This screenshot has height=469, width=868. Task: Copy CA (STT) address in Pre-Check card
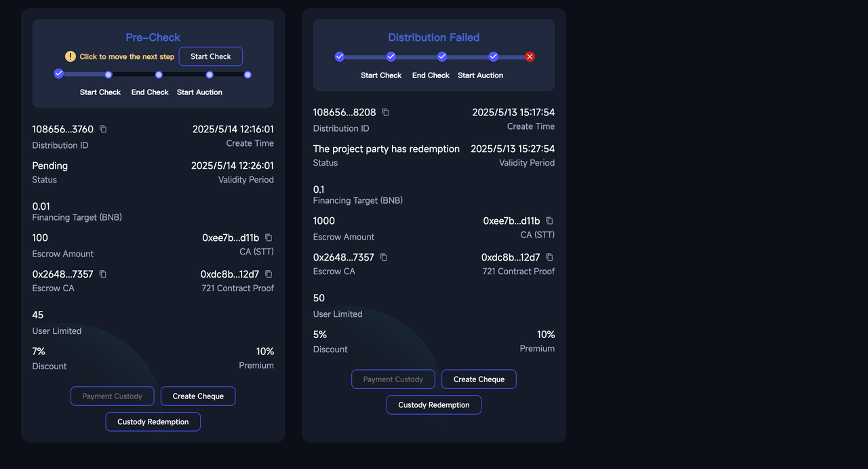click(x=269, y=238)
